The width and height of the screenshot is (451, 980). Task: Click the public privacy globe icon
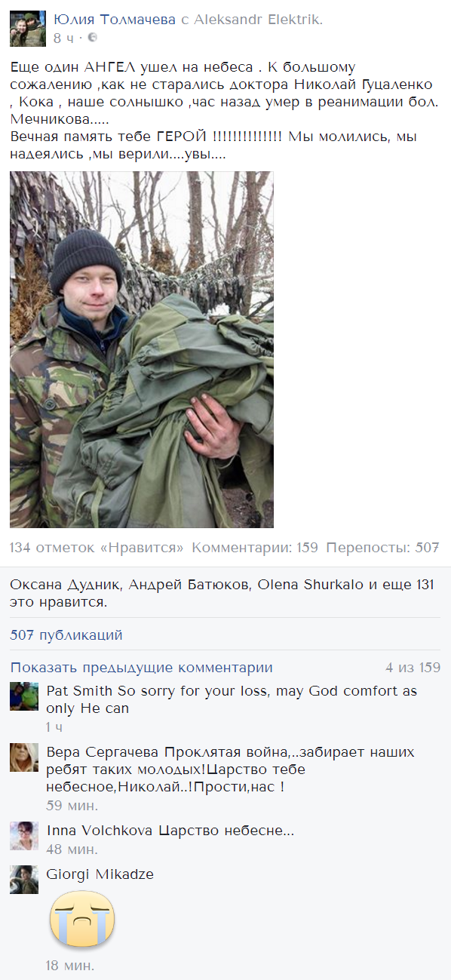click(92, 37)
